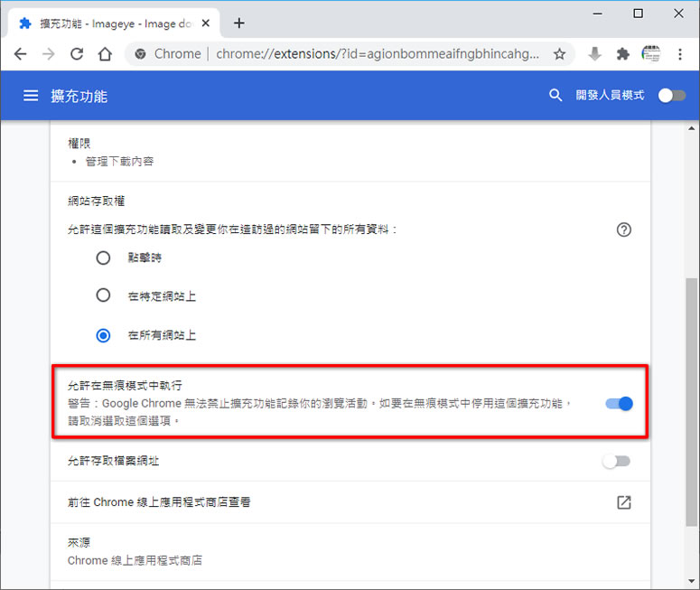Viewport: 700px width, 590px height.
Task: Click the scrollbar up arrow
Action: coord(692,128)
